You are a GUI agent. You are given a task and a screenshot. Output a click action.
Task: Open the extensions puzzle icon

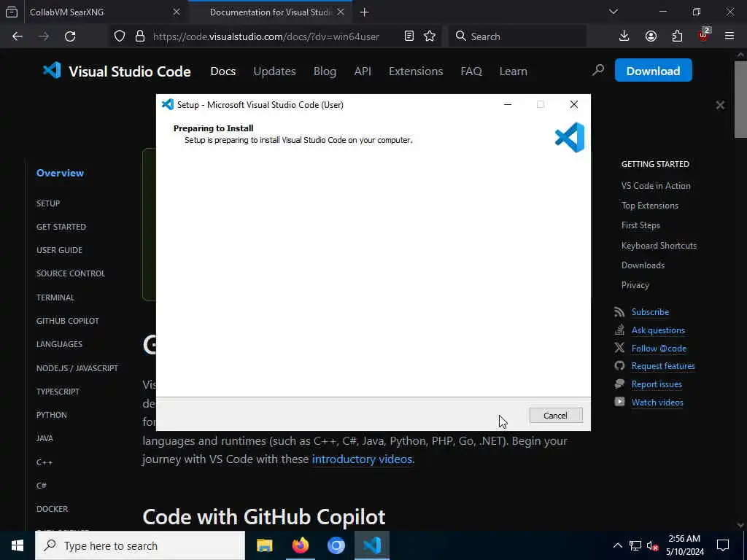(x=677, y=36)
